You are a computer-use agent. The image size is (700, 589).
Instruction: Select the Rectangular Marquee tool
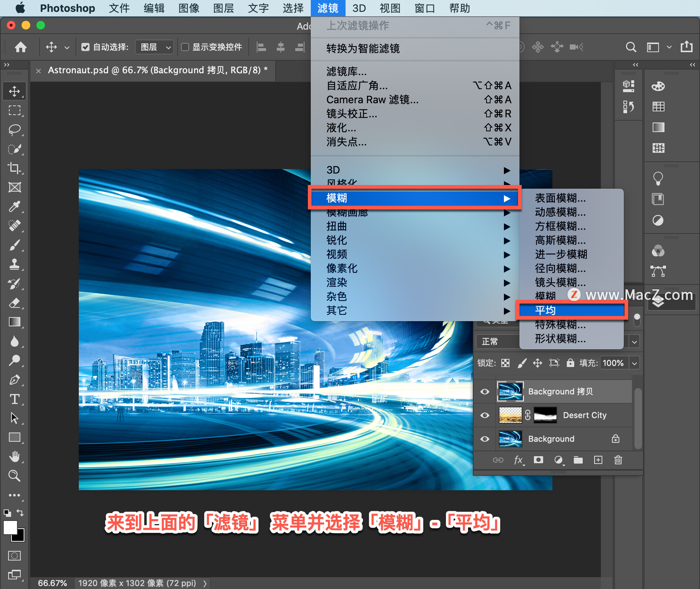click(14, 110)
